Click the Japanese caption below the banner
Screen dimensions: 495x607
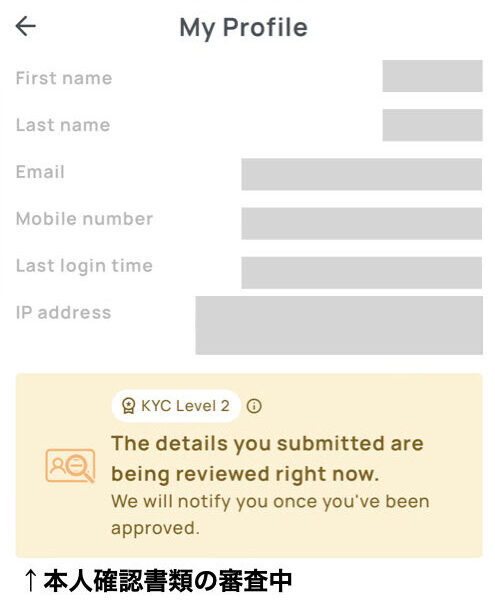pos(158,581)
